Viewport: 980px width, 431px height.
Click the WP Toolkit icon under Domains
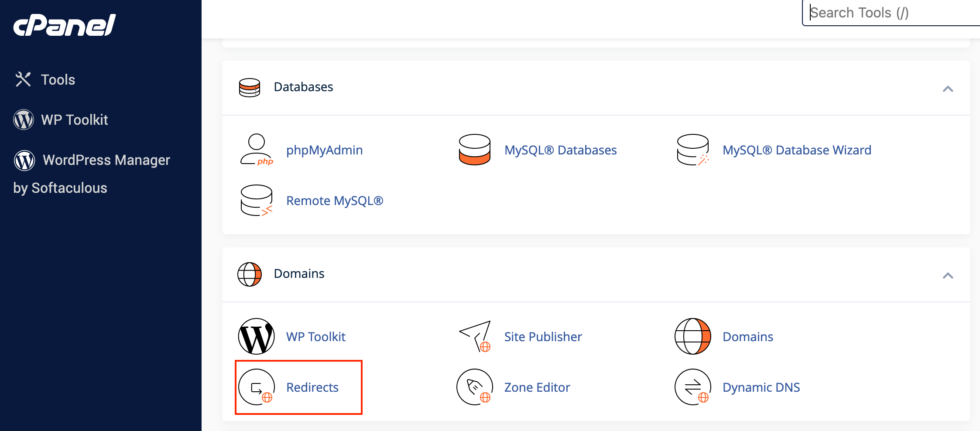pos(257,336)
